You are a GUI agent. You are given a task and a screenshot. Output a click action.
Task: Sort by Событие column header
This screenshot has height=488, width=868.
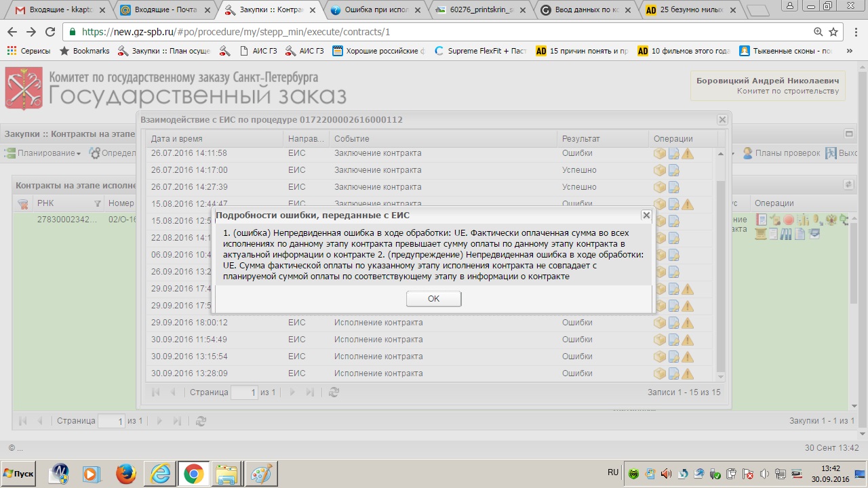tap(443, 139)
